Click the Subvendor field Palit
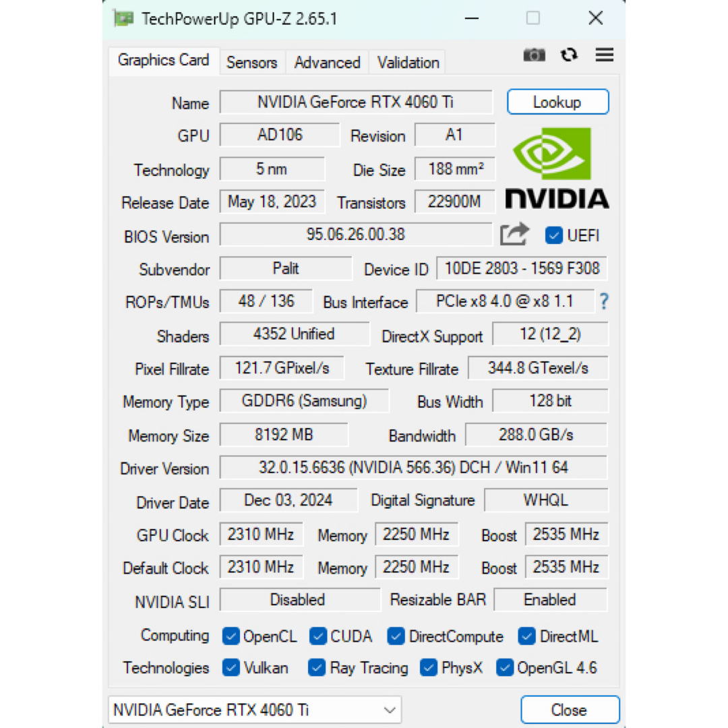 click(x=286, y=268)
